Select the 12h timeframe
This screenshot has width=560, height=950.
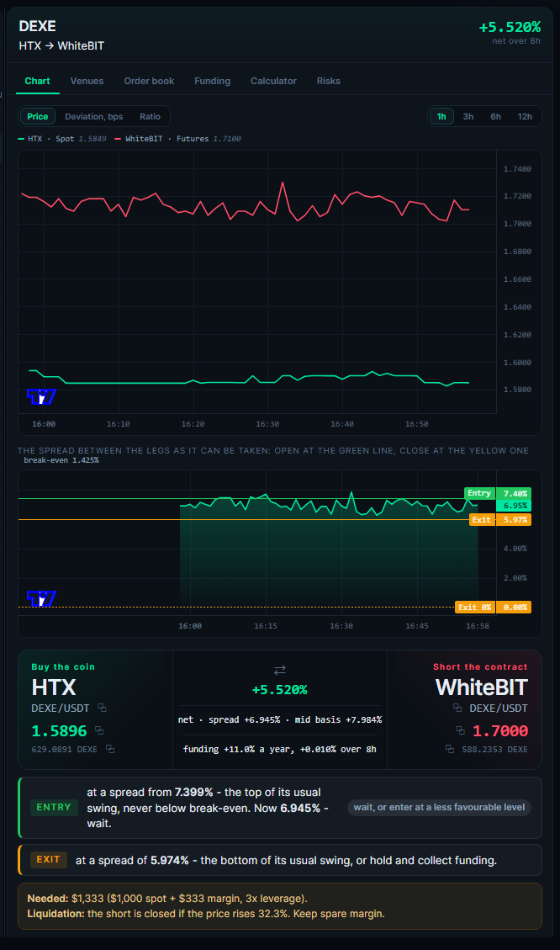[x=525, y=116]
